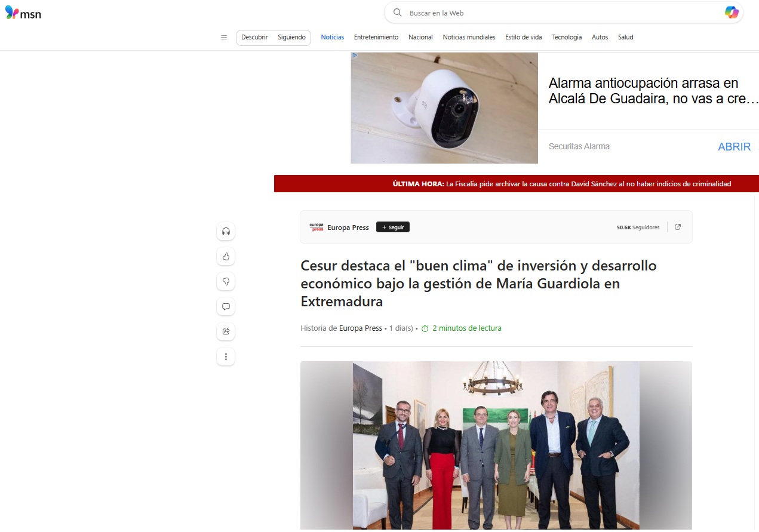759x532 pixels.
Task: Open the article group photo
Action: [496, 445]
